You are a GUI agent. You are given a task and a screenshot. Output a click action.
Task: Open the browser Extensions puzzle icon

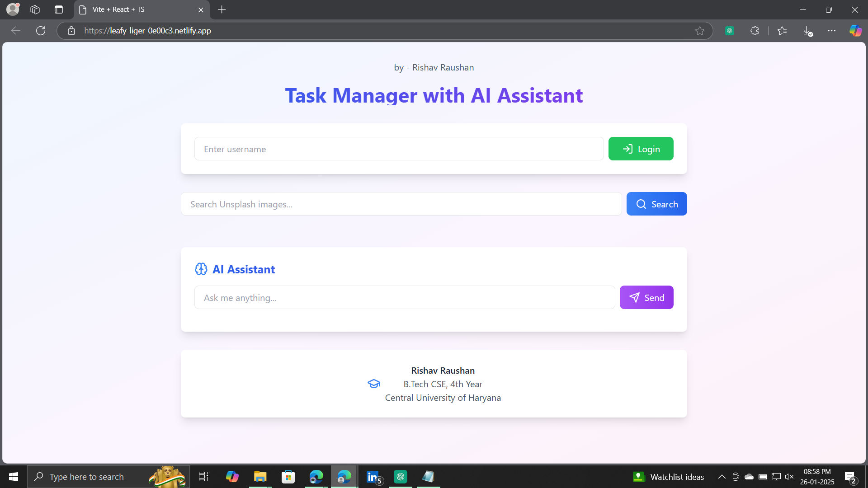click(755, 31)
